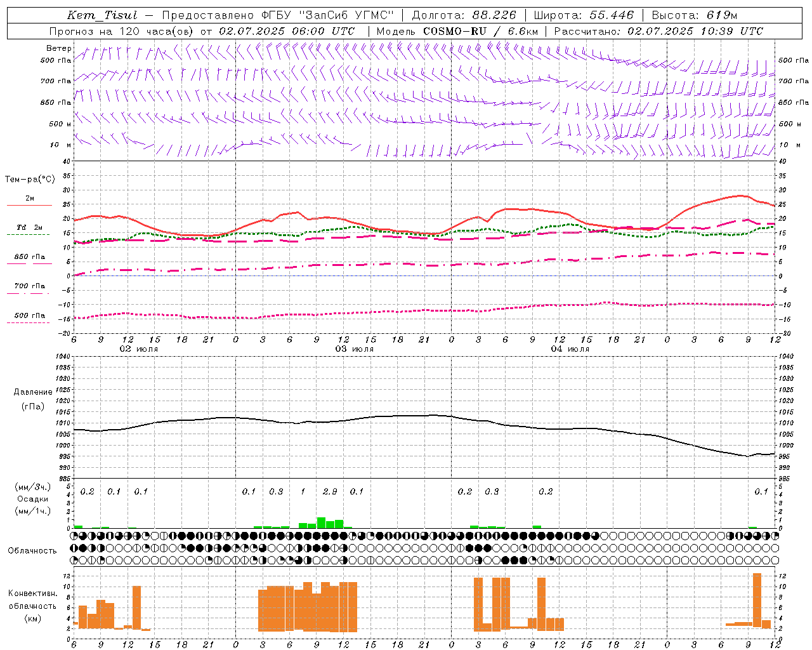The width and height of the screenshot is (812, 650).
Task: Click the Конвективн. облачность label
Action: tap(32, 599)
